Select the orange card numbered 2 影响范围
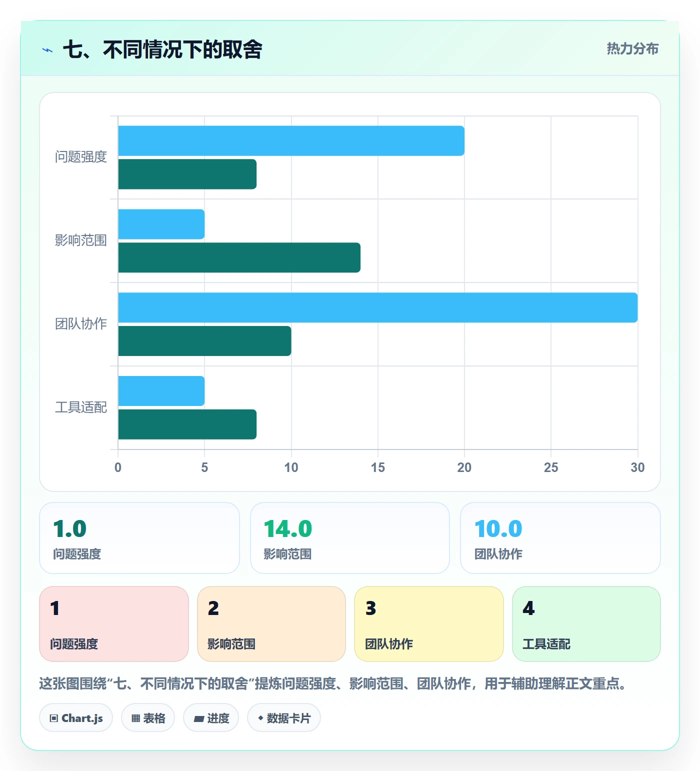 [x=271, y=624]
